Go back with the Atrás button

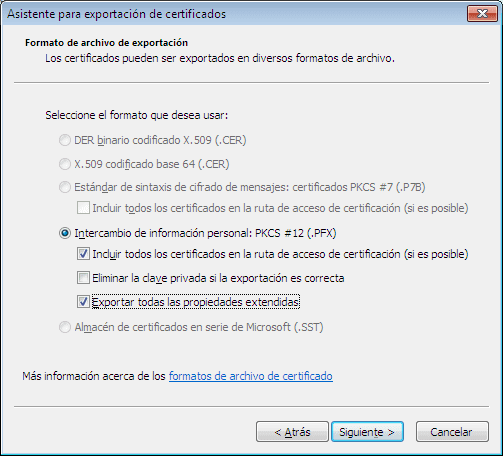coord(292,432)
